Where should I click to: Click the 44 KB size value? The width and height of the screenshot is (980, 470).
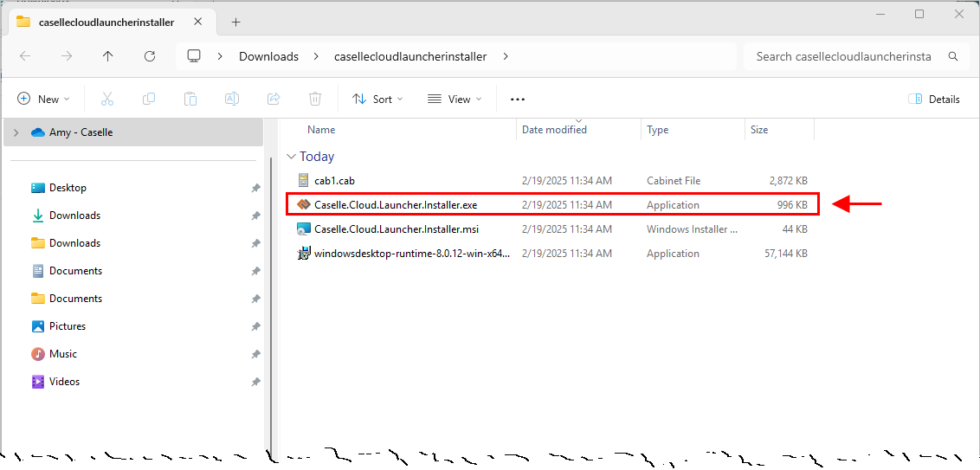795,229
